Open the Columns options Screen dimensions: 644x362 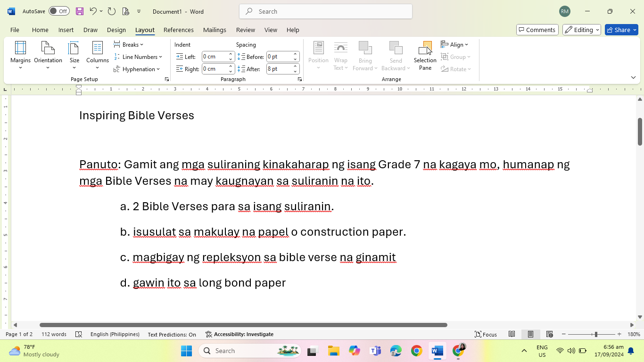pos(98,55)
